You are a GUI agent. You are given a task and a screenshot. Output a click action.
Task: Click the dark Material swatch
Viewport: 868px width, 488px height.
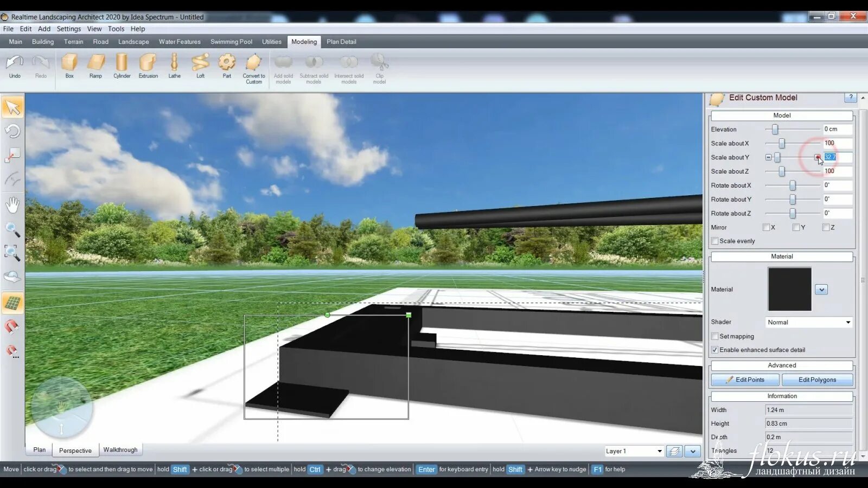789,289
